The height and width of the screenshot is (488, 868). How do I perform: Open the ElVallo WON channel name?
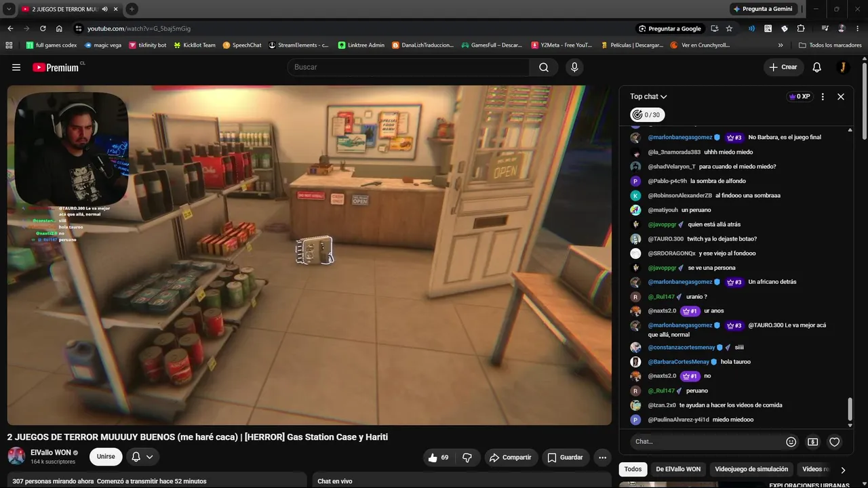click(51, 452)
